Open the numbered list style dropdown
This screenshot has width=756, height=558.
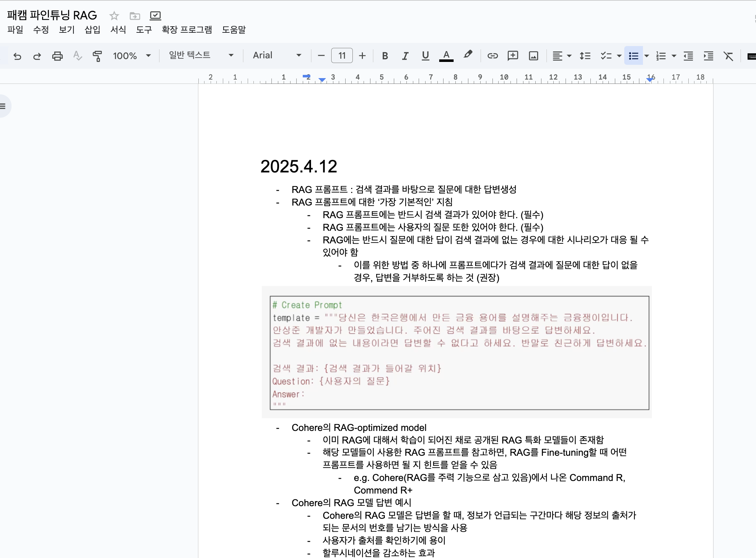674,56
